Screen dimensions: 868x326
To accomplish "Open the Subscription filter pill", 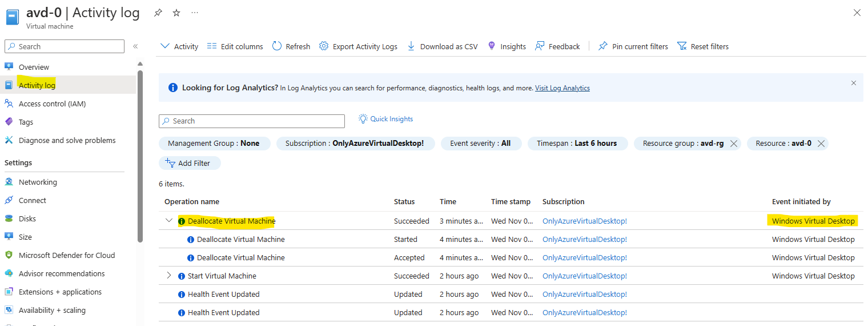I will point(355,144).
